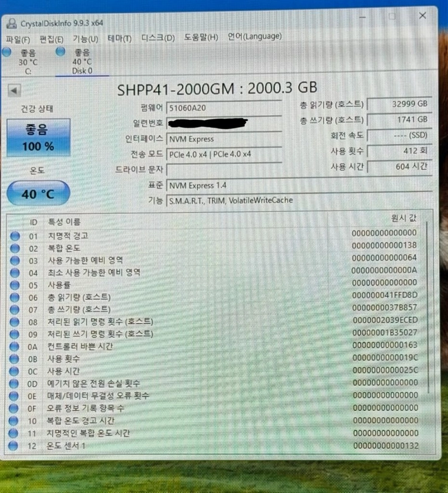Close the CrystalDiskInfo window
448x493 pixels.
coord(422,16)
